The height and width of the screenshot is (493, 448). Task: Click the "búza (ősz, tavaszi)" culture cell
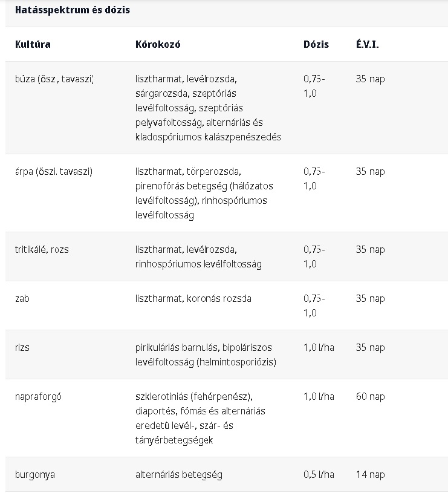coord(54,79)
